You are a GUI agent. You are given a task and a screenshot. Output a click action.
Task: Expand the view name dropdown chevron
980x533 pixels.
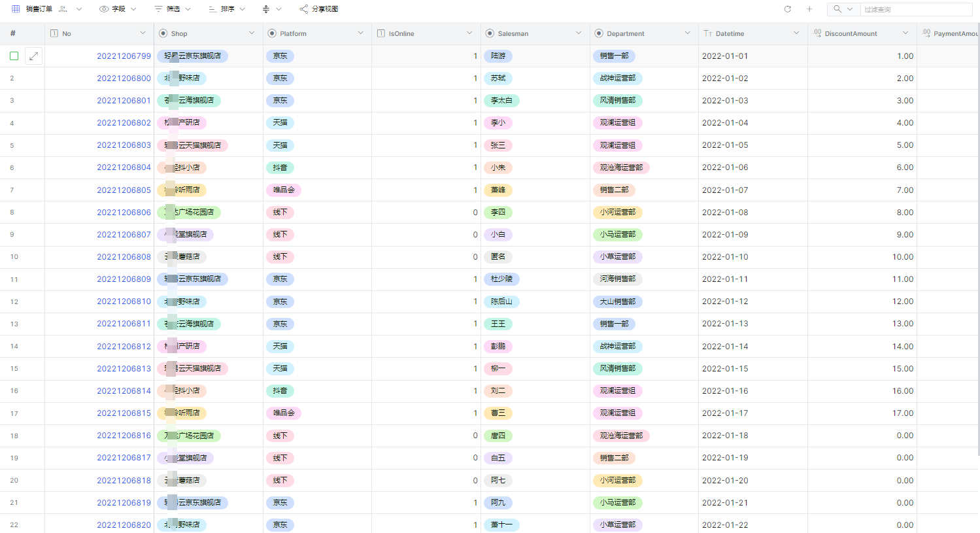[79, 9]
